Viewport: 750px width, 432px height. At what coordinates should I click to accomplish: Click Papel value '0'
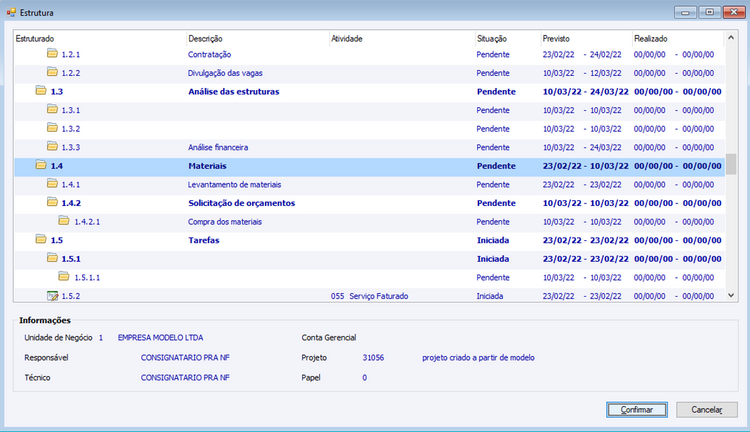pos(364,378)
